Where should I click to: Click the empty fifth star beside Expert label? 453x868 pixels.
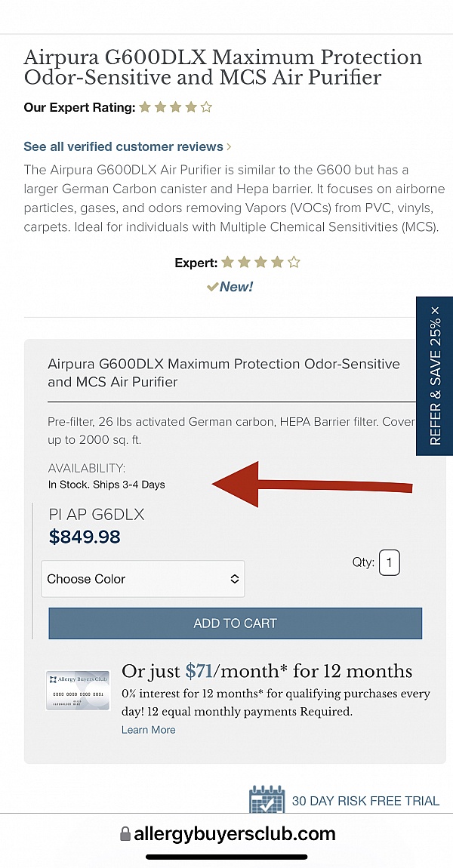[294, 263]
